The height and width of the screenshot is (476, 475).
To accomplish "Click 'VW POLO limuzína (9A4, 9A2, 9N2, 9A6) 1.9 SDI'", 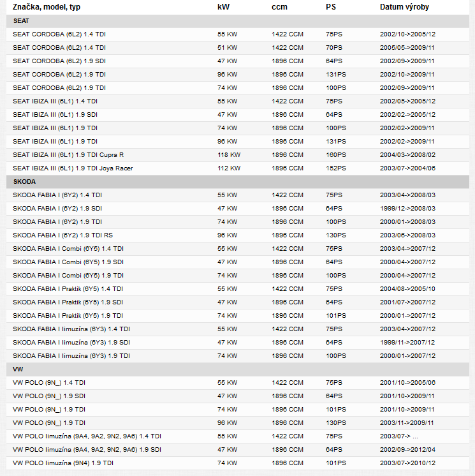I will tap(87, 450).
